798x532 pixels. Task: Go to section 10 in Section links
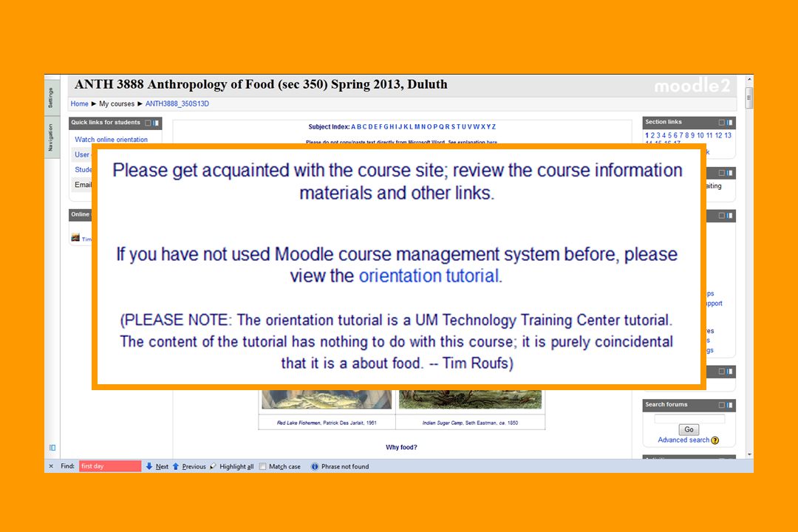point(700,135)
